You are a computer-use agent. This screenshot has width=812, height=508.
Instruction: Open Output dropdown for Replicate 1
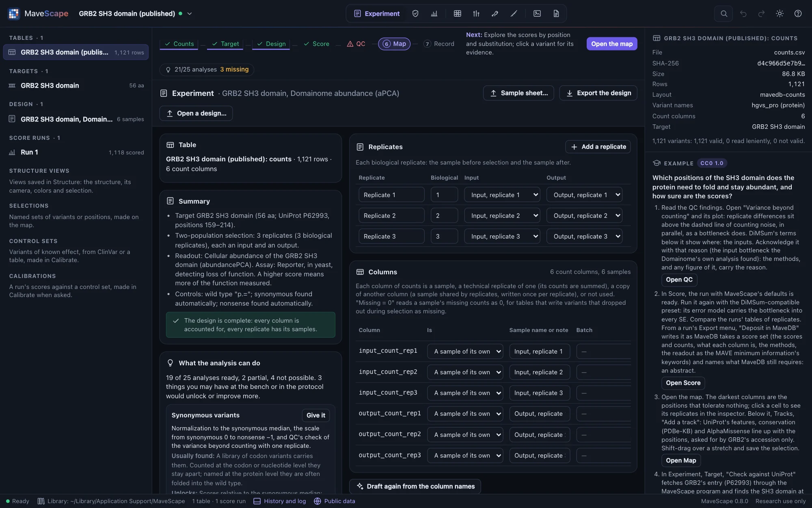585,195
